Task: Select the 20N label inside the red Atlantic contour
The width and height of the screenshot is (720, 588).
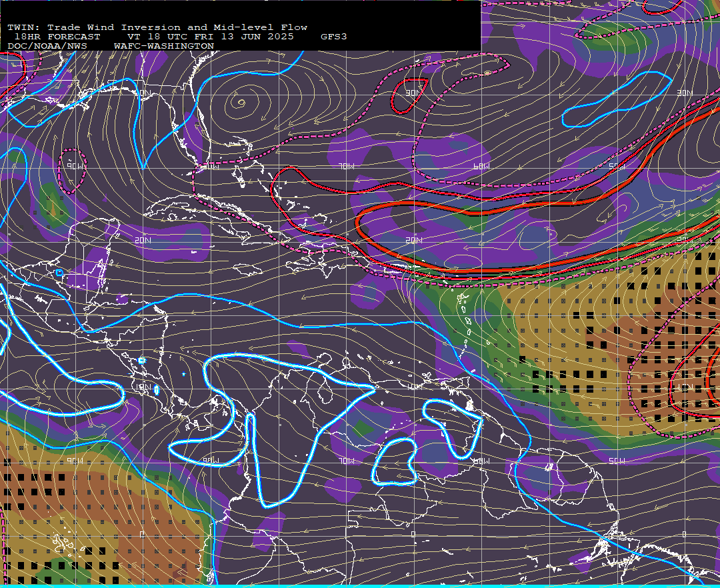Action: [414, 240]
